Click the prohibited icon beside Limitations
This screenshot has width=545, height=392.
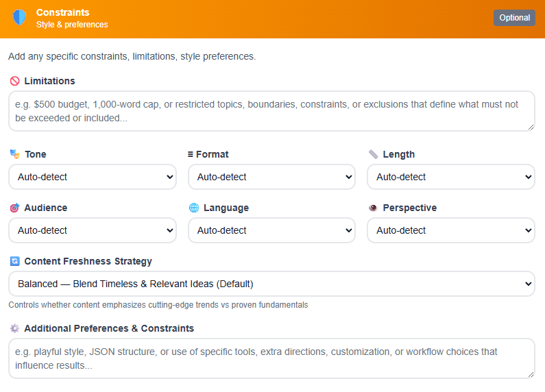[15, 81]
